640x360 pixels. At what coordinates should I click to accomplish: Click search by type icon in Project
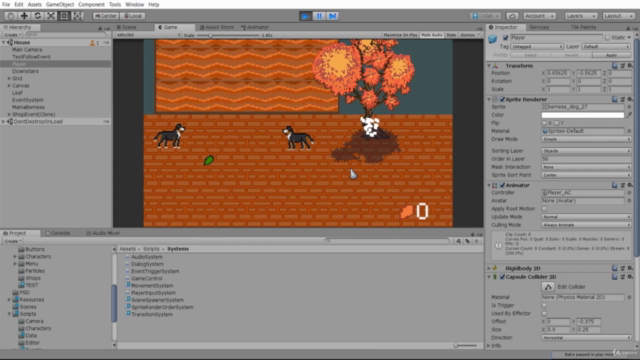pyautogui.click(x=458, y=241)
